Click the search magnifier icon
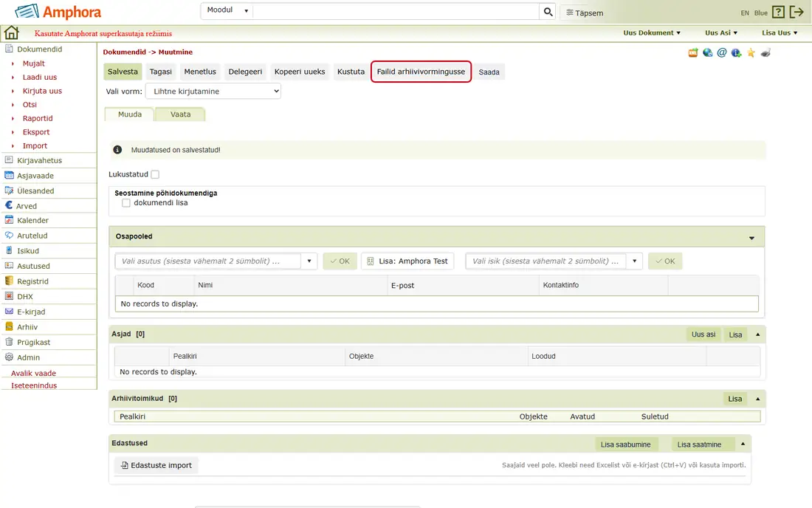The width and height of the screenshot is (812, 508). pos(548,11)
